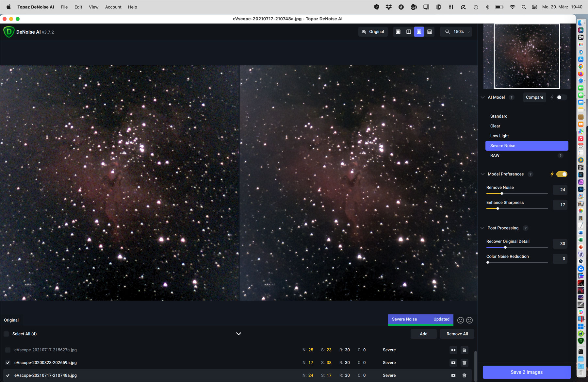Click the Add button
Viewport: 588px width, 382px height.
click(424, 334)
